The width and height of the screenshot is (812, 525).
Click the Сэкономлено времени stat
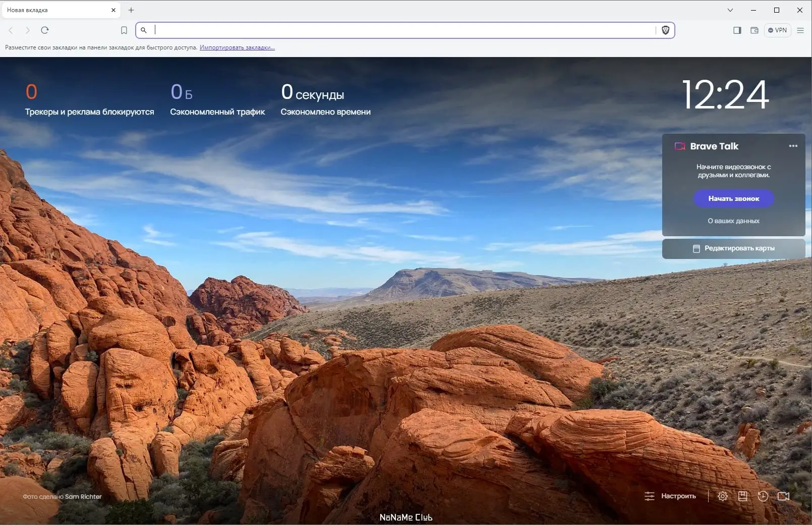pyautogui.click(x=326, y=100)
